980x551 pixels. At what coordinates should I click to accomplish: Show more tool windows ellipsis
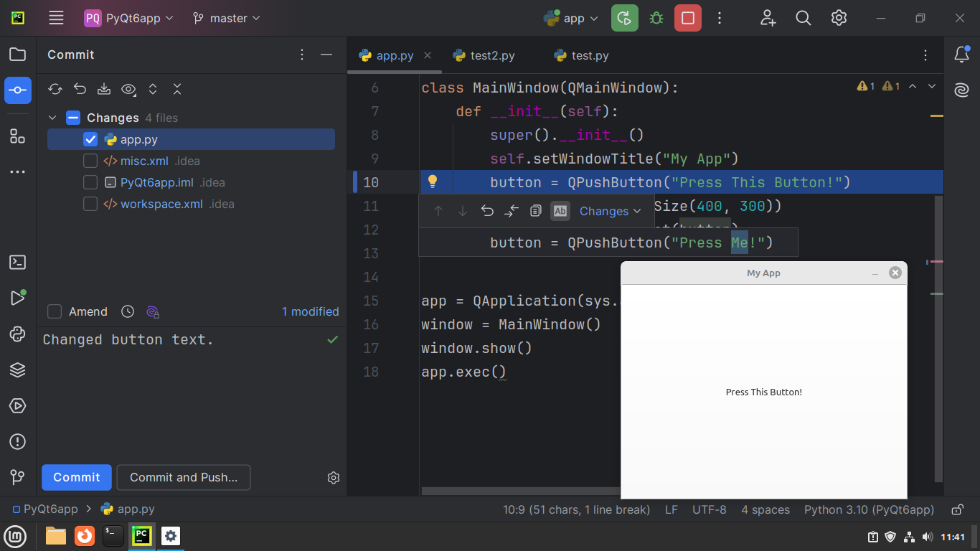(18, 172)
